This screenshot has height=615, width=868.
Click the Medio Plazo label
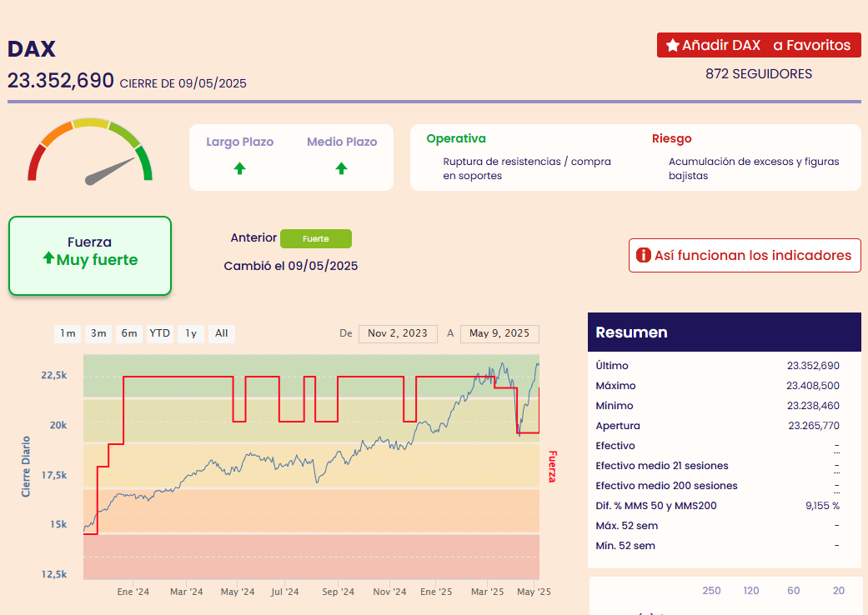[x=342, y=142]
